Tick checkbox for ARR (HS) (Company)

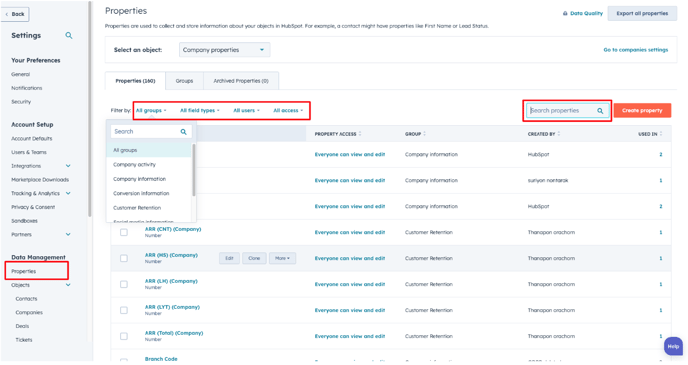coord(124,258)
